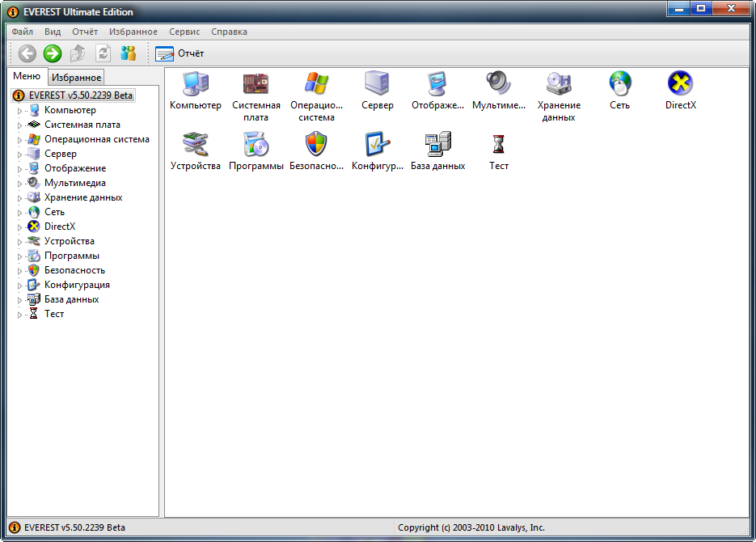This screenshot has width=756, height=542.
Task: Open the Тест hourglass icon in main pane
Action: [x=499, y=144]
